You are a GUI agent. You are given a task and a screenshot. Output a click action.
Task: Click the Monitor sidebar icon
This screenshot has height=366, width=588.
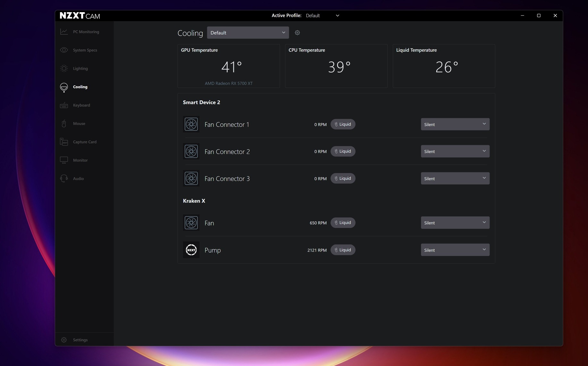[64, 160]
